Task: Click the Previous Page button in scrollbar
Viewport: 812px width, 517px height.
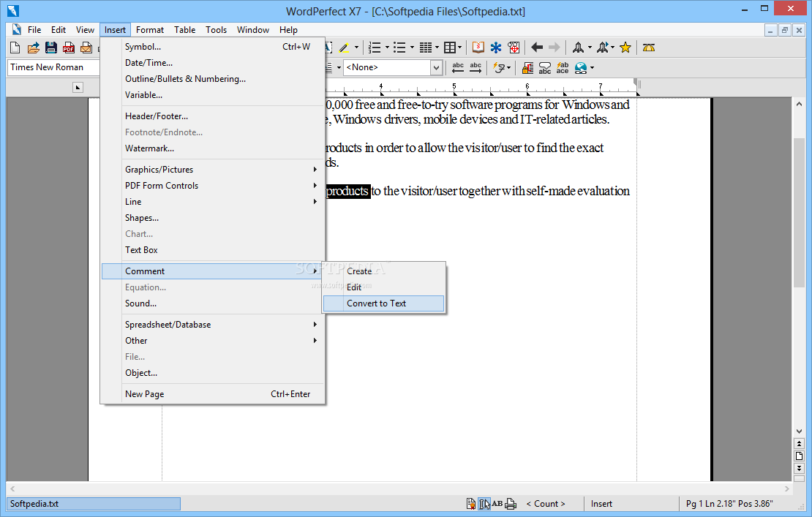Action: tap(799, 444)
